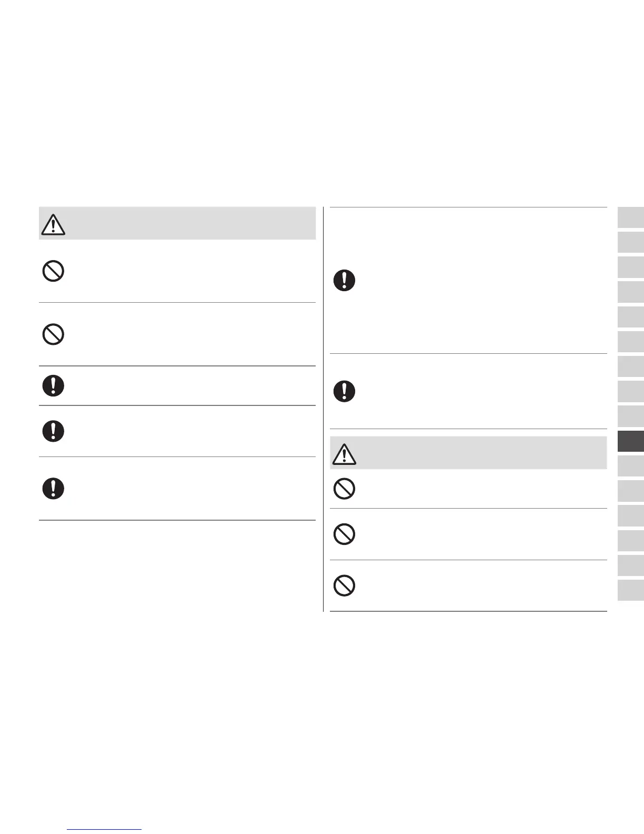Screen dimensions: 644x834
Task: Click the warning triangle in the right column header
Action: click(344, 454)
